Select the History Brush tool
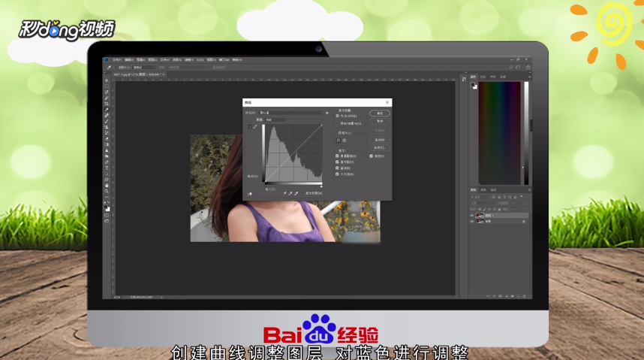The width and height of the screenshot is (644, 360). [107, 133]
